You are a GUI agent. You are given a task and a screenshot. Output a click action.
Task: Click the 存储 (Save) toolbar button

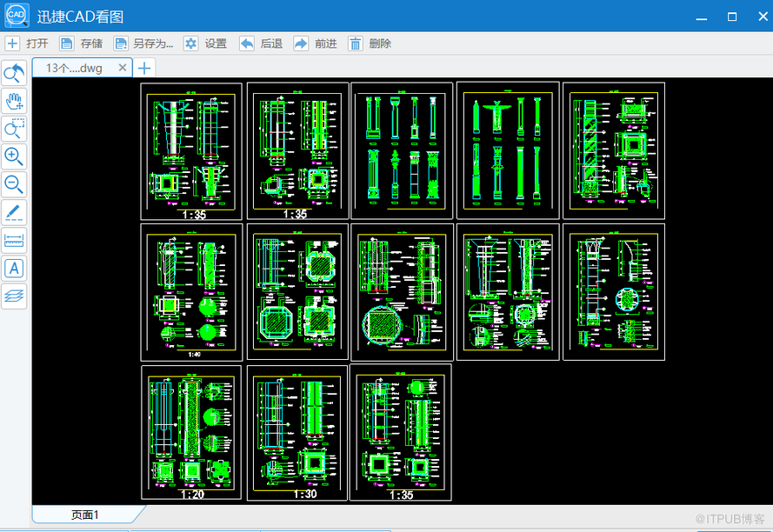[x=81, y=43]
